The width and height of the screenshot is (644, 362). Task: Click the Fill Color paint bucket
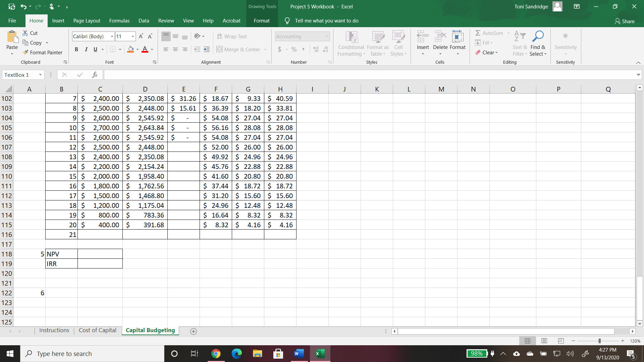coord(130,49)
